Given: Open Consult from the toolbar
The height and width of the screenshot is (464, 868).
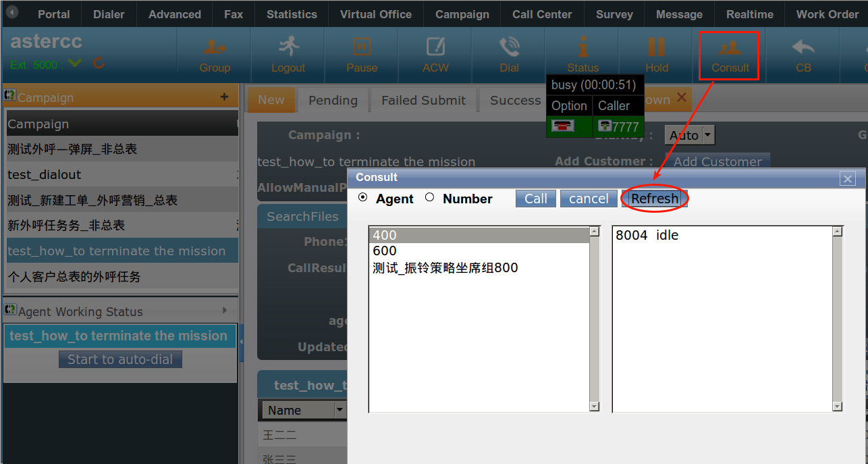Looking at the screenshot, I should point(730,49).
